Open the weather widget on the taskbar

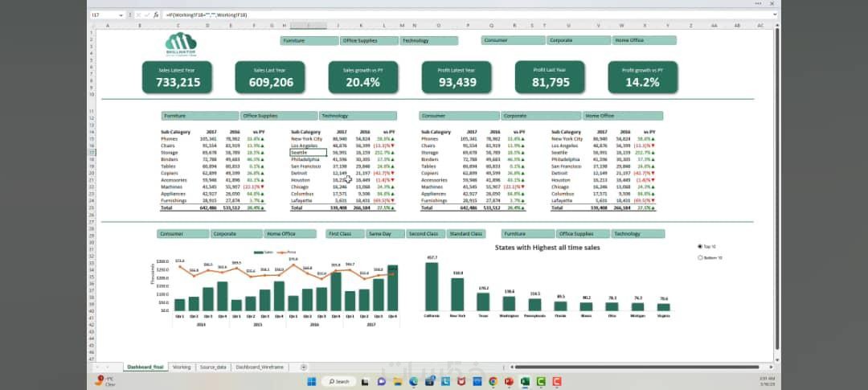pos(105,380)
